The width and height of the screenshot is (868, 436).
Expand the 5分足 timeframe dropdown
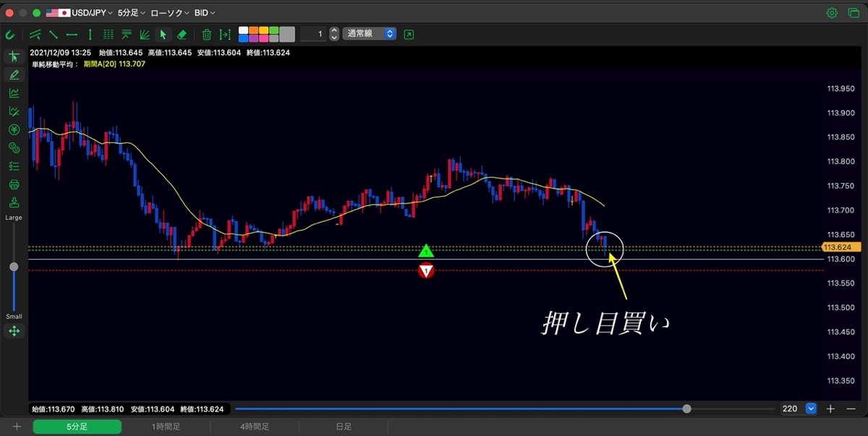point(131,13)
